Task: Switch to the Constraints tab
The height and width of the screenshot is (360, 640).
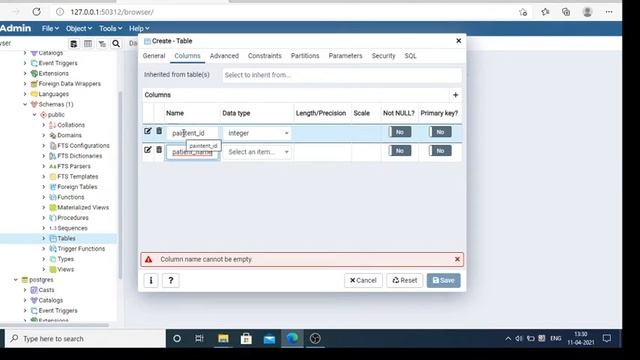Action: click(x=264, y=56)
